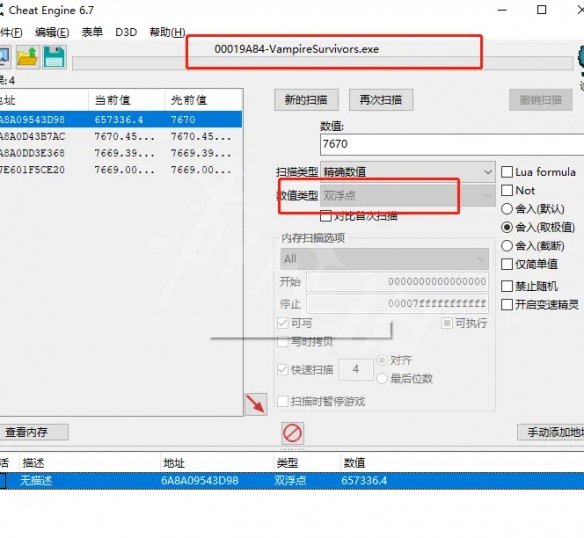
Task: Click 双浮点 type cell in address table
Action: 290,481
